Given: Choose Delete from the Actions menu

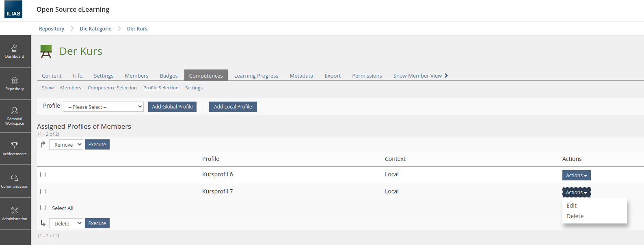Looking at the screenshot, I should (x=575, y=216).
